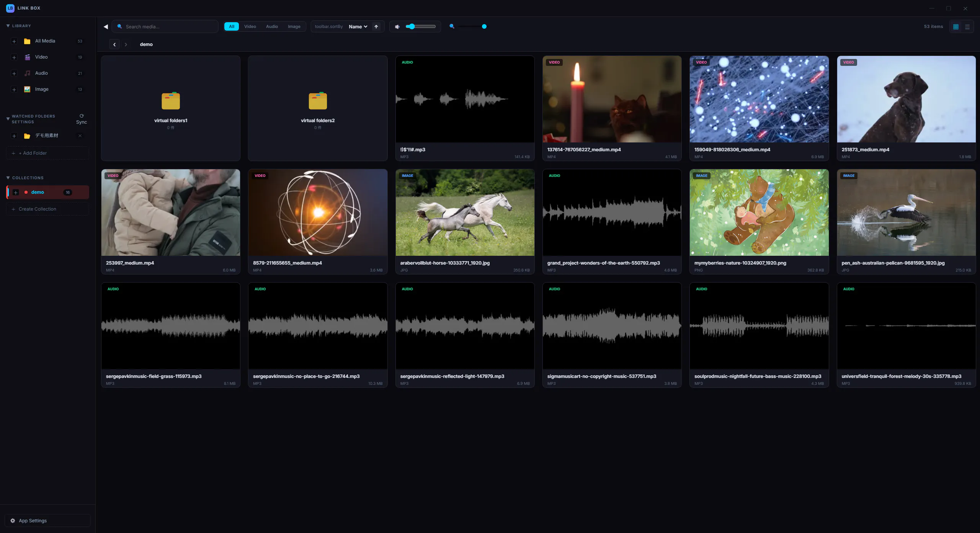Open the virtual folders1 folder icon
Screen dimensions: 980x533
tap(171, 101)
